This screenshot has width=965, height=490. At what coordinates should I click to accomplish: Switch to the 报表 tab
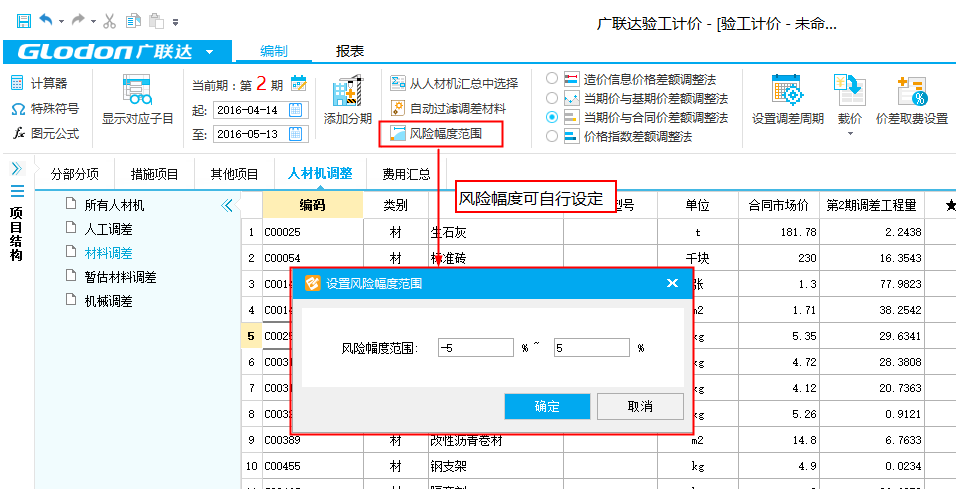click(349, 51)
